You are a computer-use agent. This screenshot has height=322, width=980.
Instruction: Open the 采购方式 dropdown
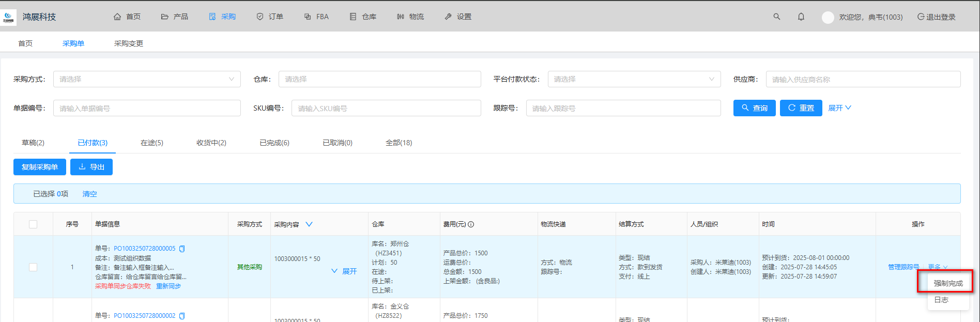click(x=147, y=79)
